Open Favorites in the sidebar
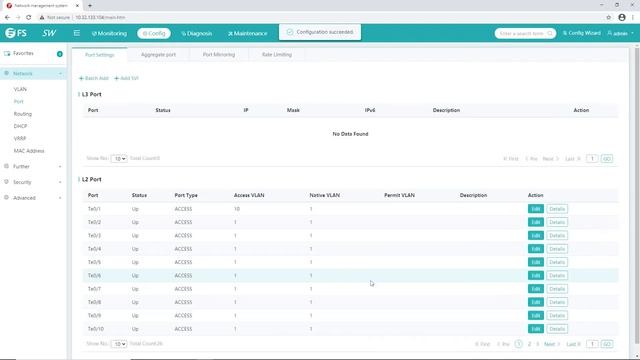The width and height of the screenshot is (640, 360). (x=23, y=53)
